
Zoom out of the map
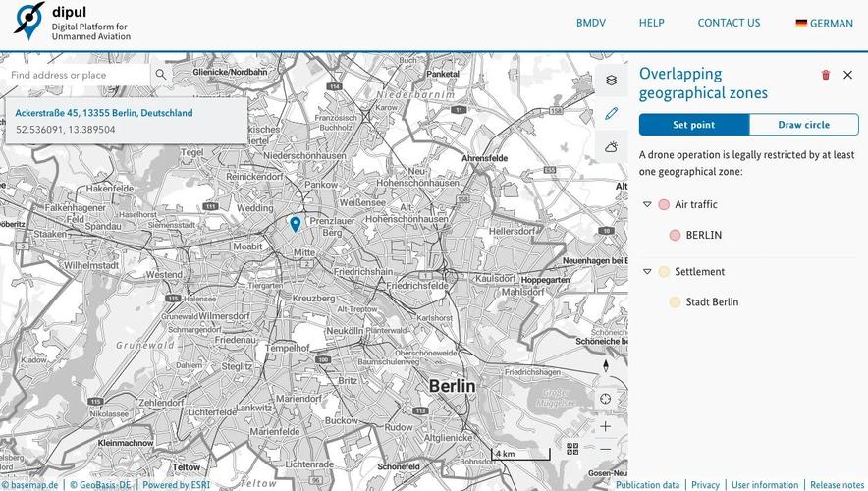[606, 450]
